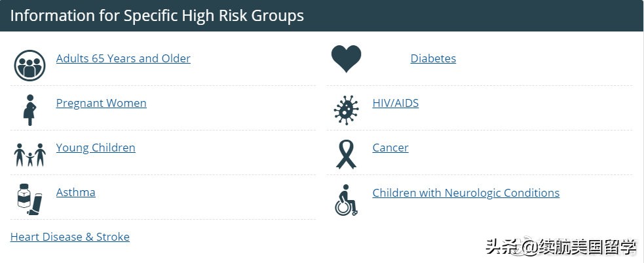
Task: Click the asthma inhaler icon
Action: point(29,199)
